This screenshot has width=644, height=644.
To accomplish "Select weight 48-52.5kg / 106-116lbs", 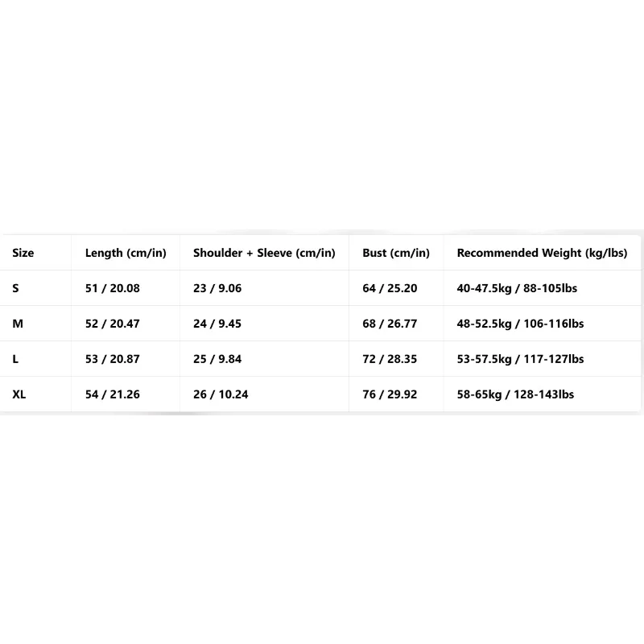I will click(520, 324).
